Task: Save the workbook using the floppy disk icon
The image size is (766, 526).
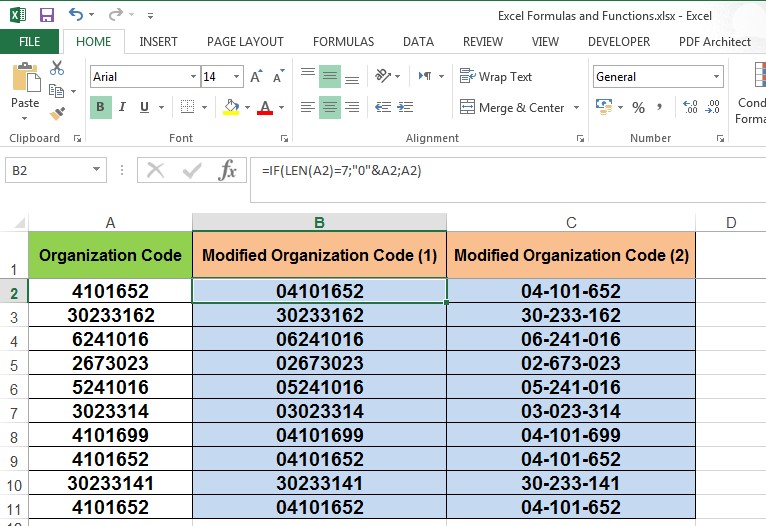Action: 46,15
